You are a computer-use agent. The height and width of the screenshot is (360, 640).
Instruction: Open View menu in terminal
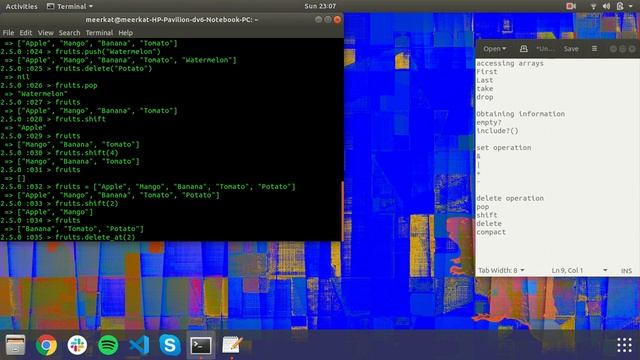[x=46, y=33]
